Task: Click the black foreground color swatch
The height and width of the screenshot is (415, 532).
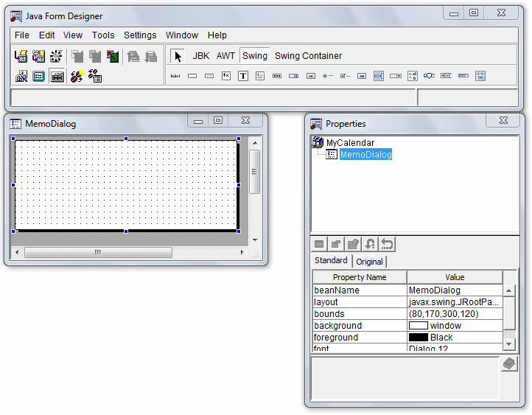Action: tap(418, 338)
